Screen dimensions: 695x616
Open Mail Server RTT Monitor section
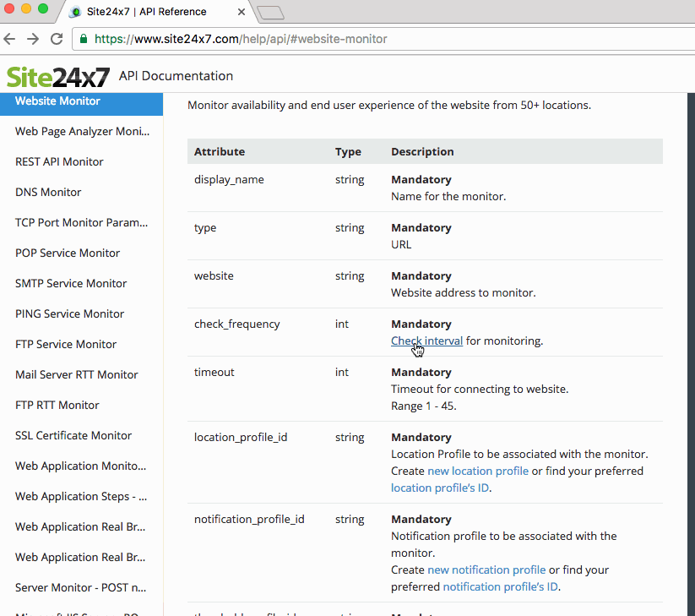click(76, 374)
